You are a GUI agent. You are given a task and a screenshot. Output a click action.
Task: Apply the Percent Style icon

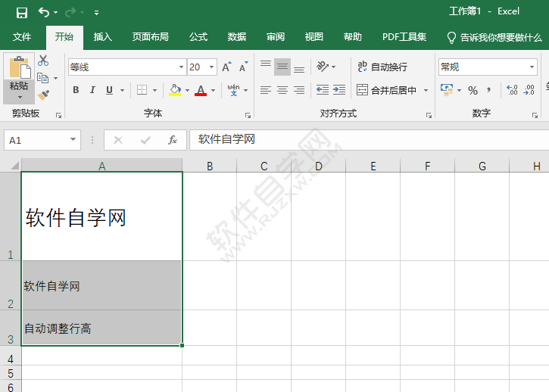[x=473, y=90]
